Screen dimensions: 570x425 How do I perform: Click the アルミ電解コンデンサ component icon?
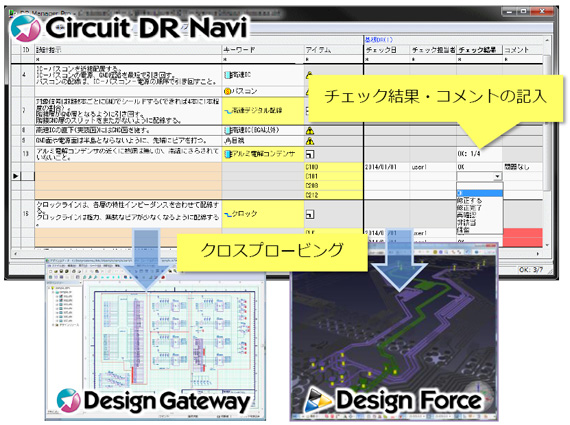click(x=228, y=154)
